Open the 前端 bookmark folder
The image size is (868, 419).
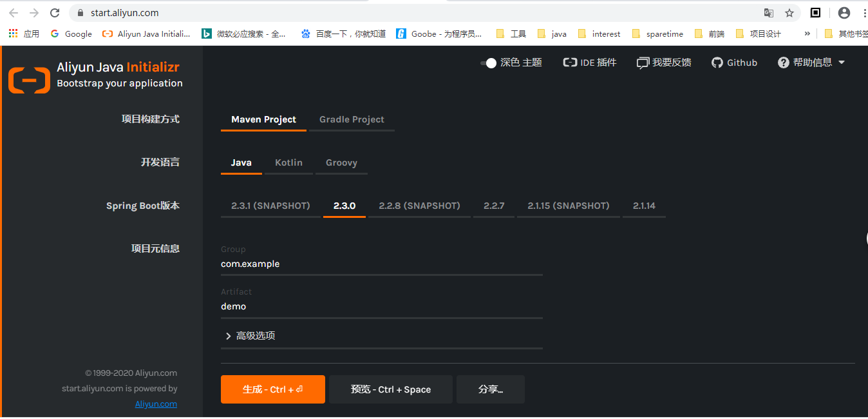710,34
